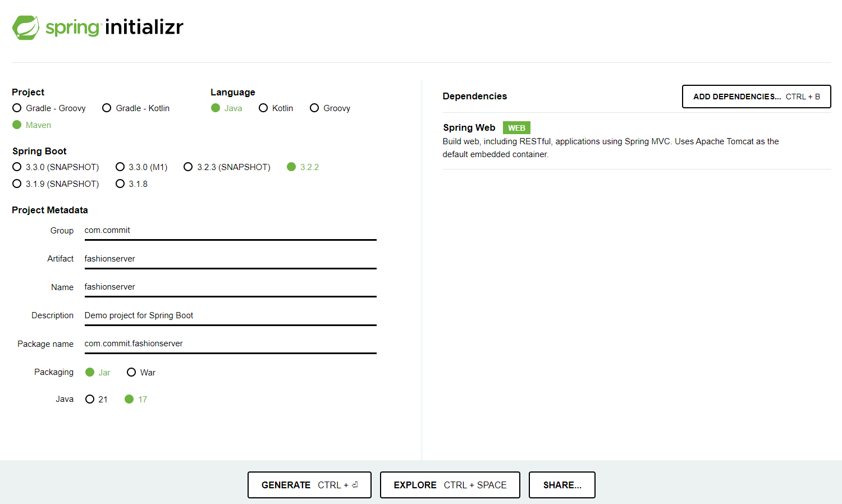Click the Dependencies heading

475,97
